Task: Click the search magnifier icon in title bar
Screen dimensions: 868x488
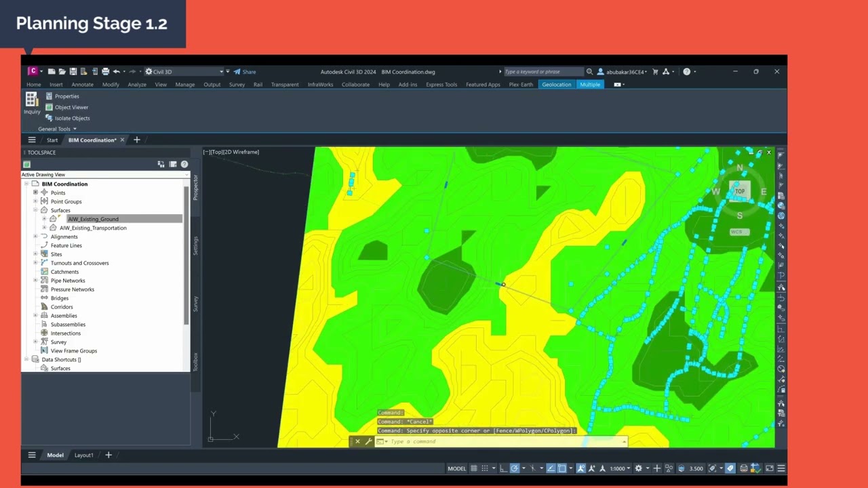Action: coord(589,72)
